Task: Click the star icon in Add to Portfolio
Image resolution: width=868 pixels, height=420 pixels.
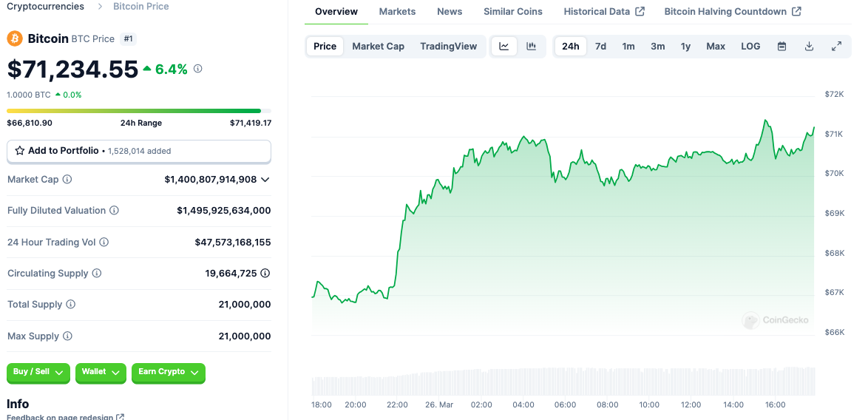Action: click(19, 151)
